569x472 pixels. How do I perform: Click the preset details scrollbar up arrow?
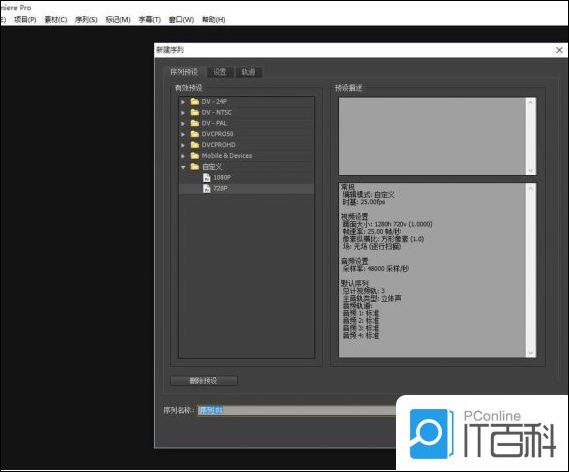click(531, 188)
